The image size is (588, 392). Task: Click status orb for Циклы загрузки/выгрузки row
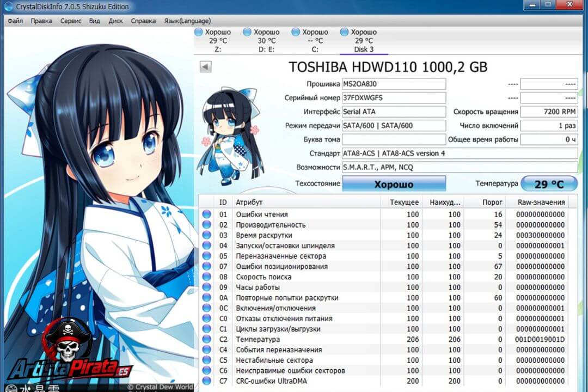click(x=207, y=329)
